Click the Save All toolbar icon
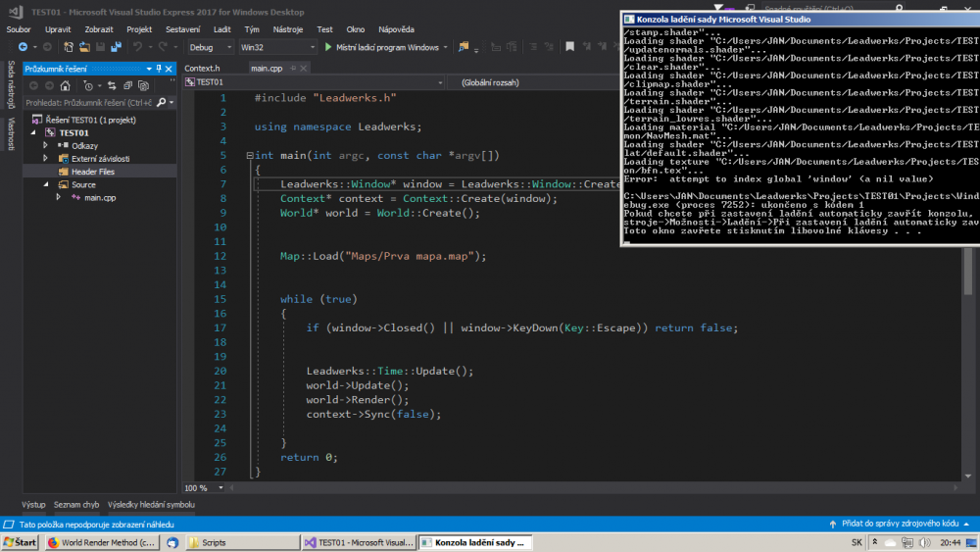980x552 pixels. [116, 47]
